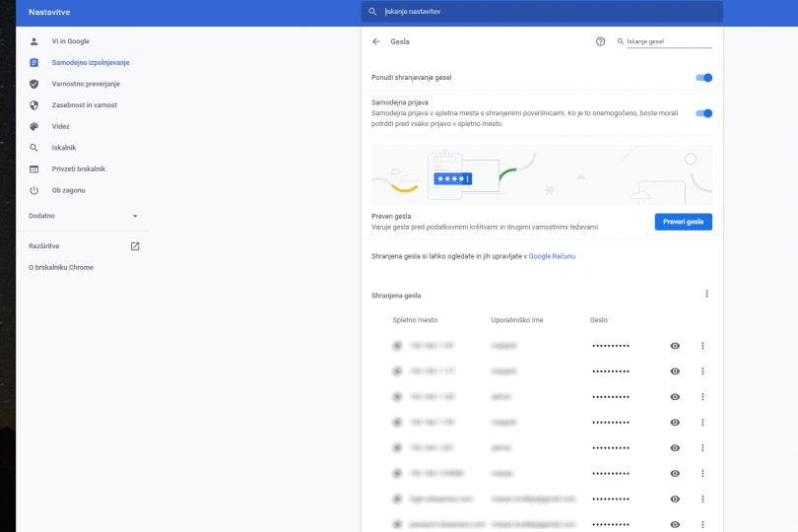
Task: Go to Zasebnost in varnost settings
Action: point(84,105)
